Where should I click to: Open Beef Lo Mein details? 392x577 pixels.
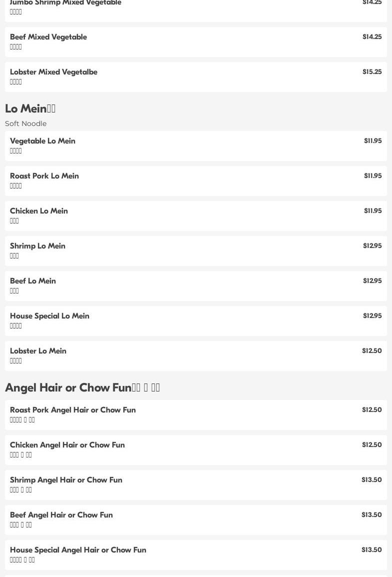coord(196,286)
